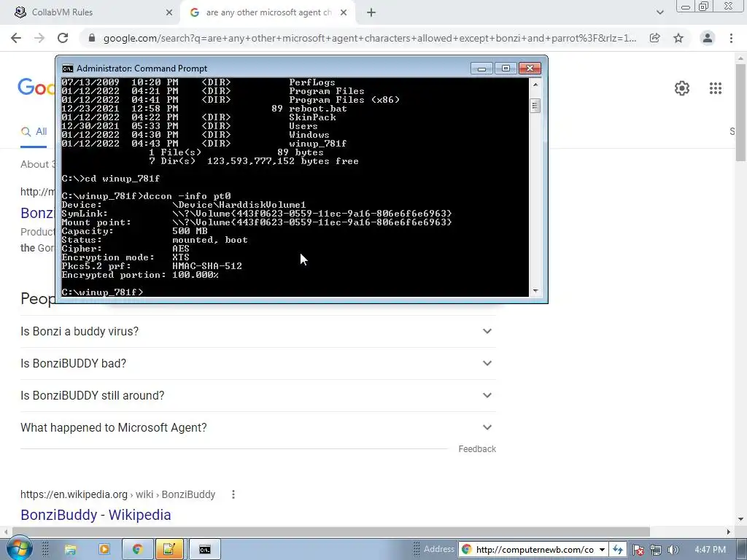Open the notepad taskbar button
Image resolution: width=747 pixels, height=560 pixels.
pos(169,550)
